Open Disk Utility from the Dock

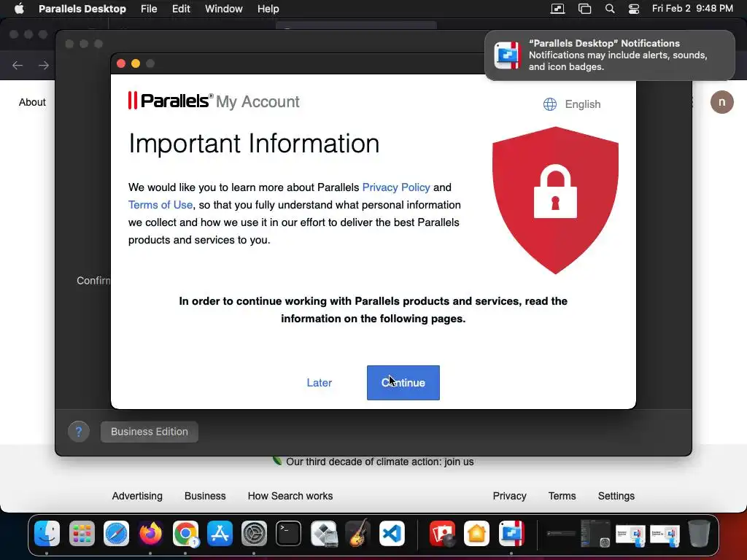[x=323, y=533]
